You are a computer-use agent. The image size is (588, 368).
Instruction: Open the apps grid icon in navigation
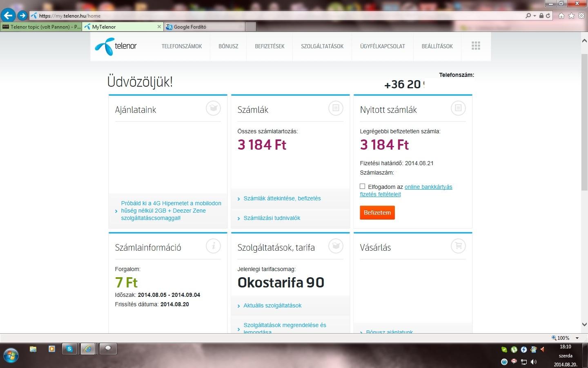click(x=476, y=46)
